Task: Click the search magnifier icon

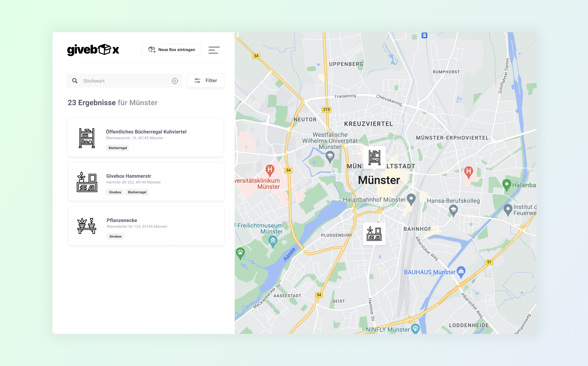Action: (75, 81)
